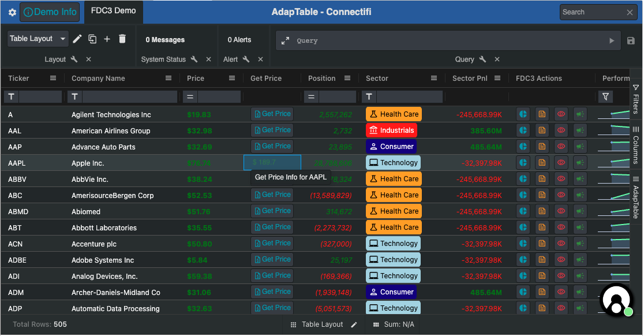Get Price for Adobe Systems Inc
The image size is (644, 336).
tap(272, 260)
